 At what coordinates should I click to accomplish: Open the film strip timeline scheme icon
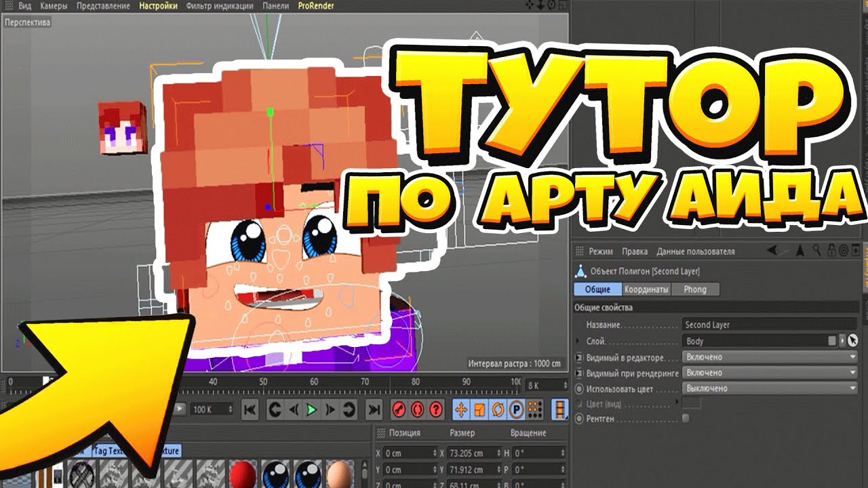coord(559,409)
